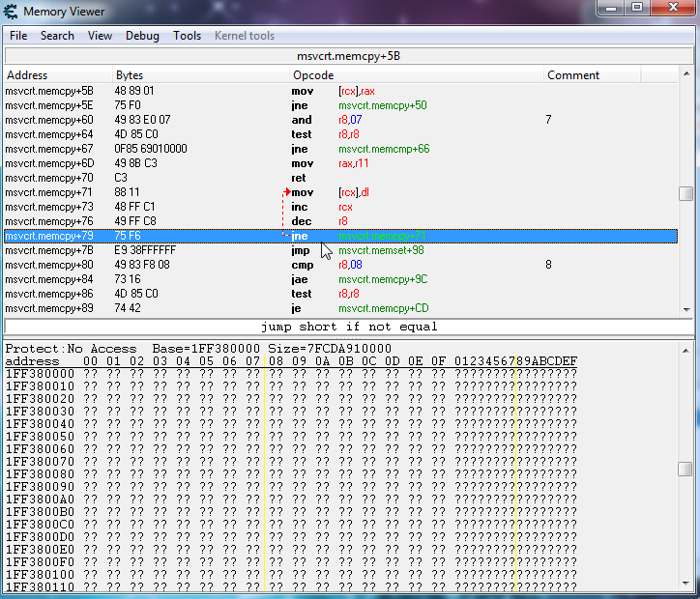Select row msvcrt.memcpy+64 test r8,r8
700x599 pixels.
[x=340, y=134]
